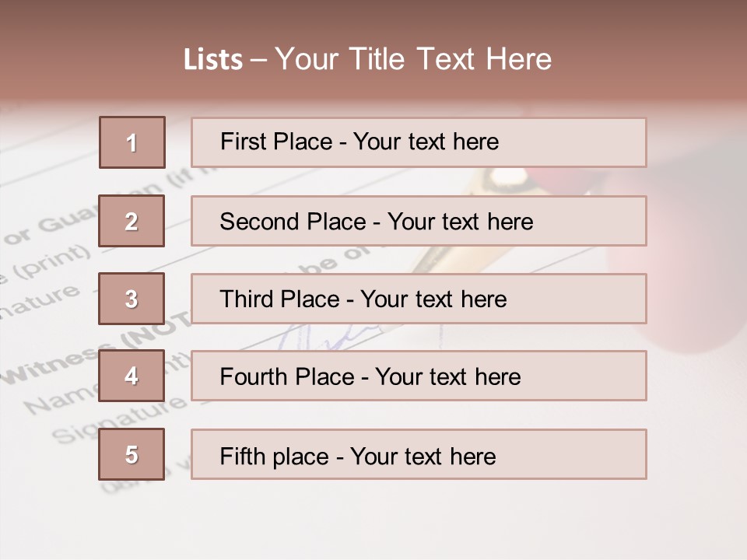The image size is (747, 560).
Task: Click the number 3 list marker
Action: coord(132,299)
